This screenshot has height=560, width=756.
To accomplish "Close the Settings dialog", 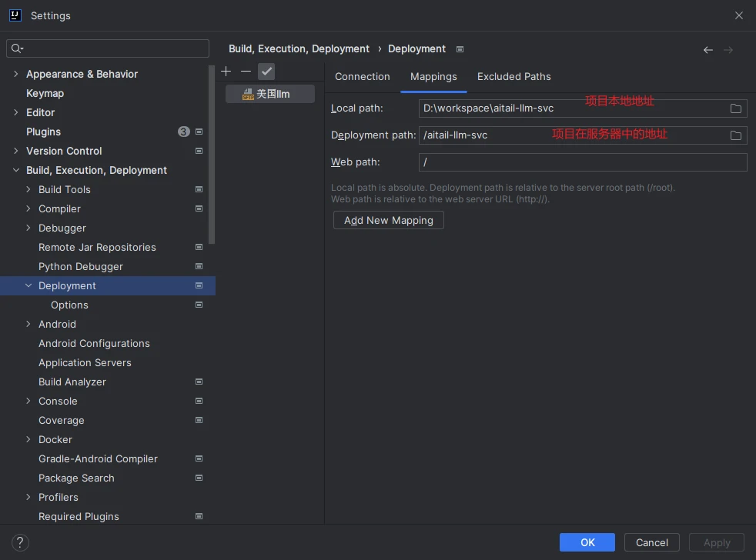I will [738, 15].
